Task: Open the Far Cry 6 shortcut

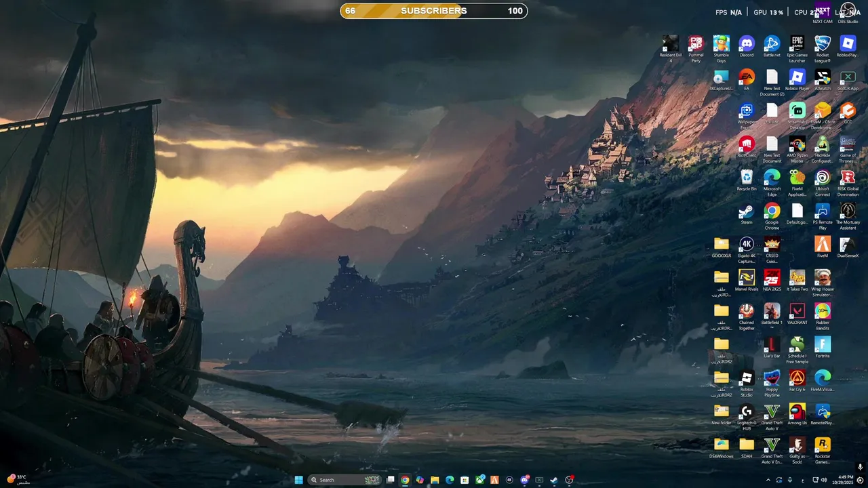Action: click(797, 379)
